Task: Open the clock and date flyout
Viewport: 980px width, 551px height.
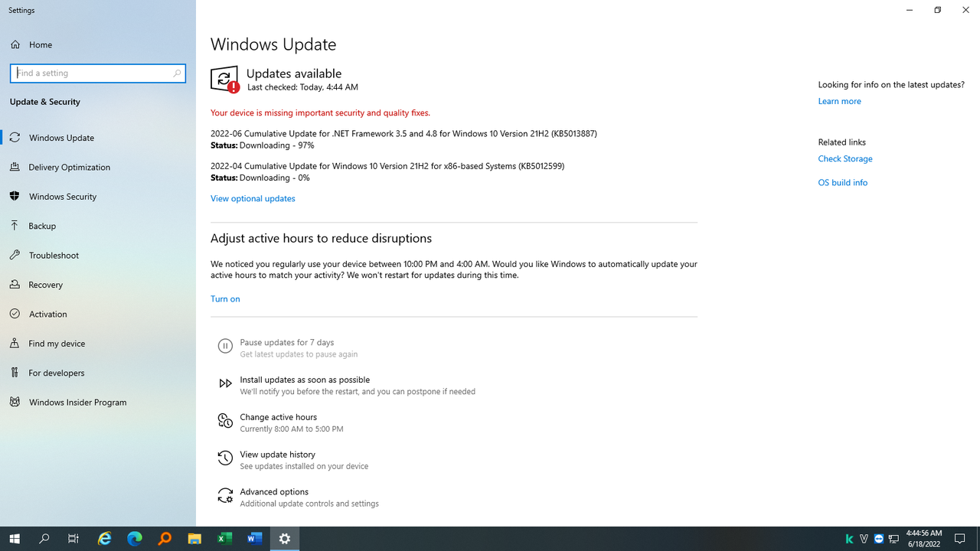Action: tap(924, 539)
